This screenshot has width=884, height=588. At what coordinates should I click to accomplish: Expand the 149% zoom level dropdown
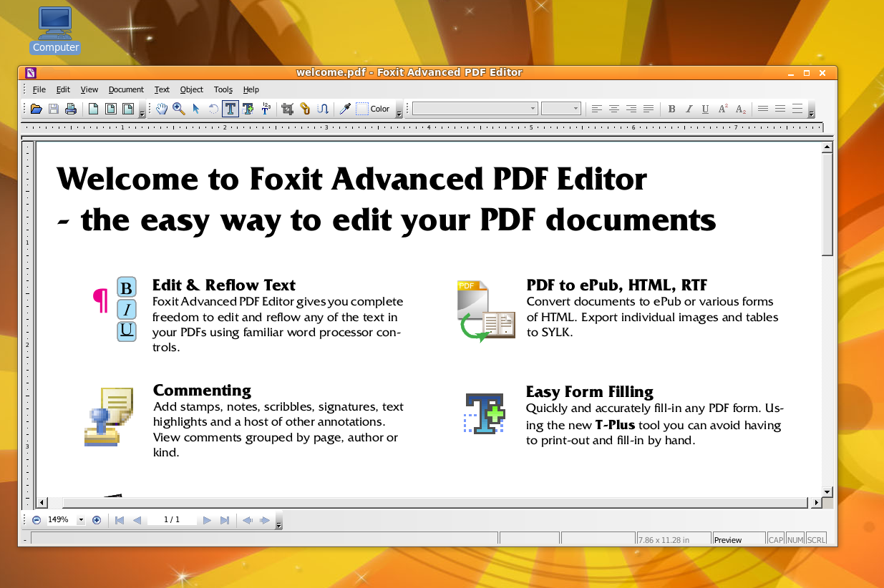coord(81,520)
